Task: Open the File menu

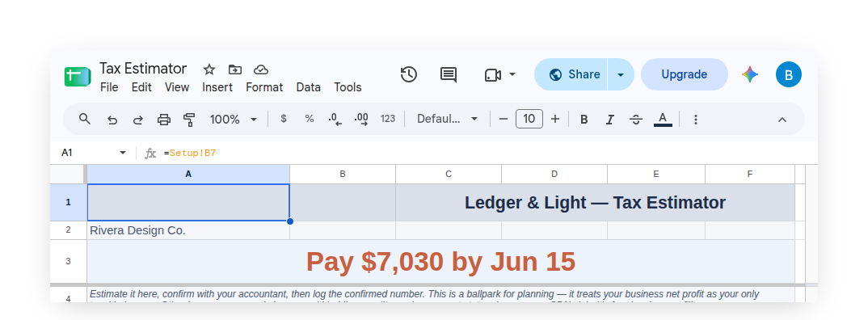Action: pyautogui.click(x=109, y=87)
